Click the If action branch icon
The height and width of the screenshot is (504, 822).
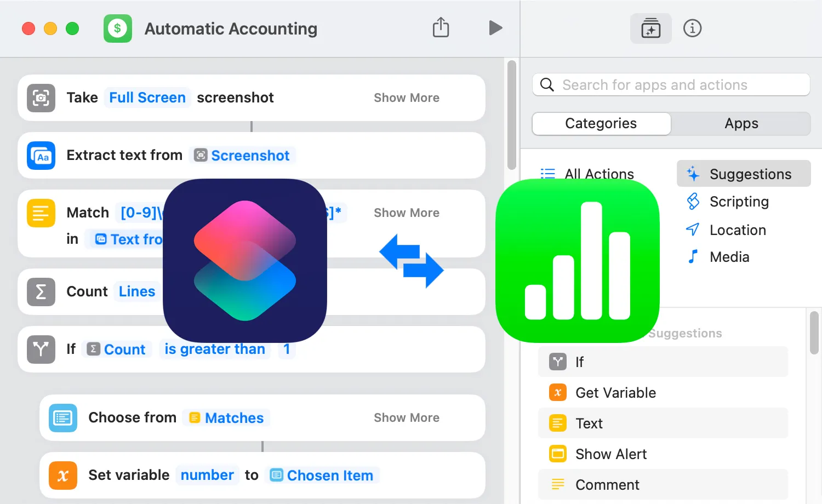[x=41, y=349]
